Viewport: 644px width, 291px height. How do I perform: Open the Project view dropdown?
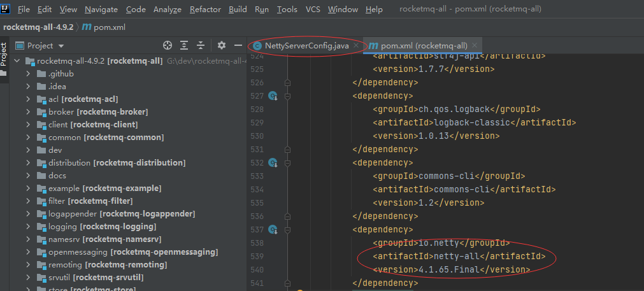click(39, 46)
